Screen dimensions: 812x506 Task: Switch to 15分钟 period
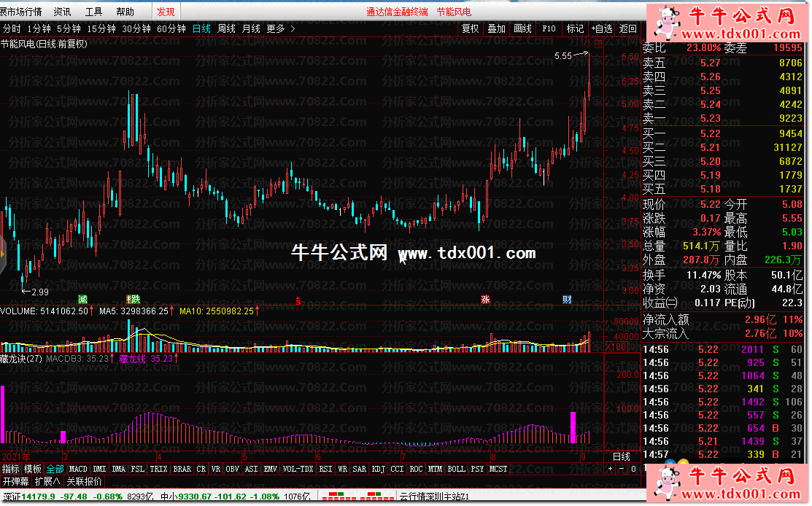click(101, 29)
